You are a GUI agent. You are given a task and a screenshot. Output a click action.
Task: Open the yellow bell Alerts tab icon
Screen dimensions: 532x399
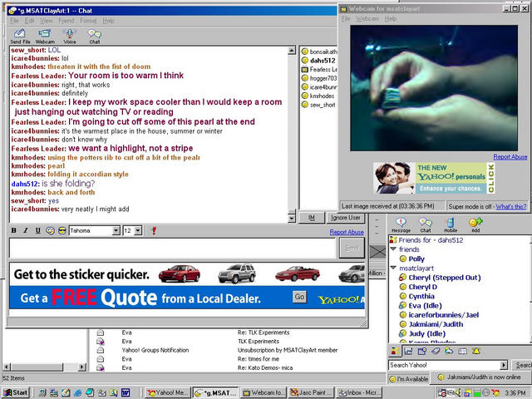click(x=476, y=351)
